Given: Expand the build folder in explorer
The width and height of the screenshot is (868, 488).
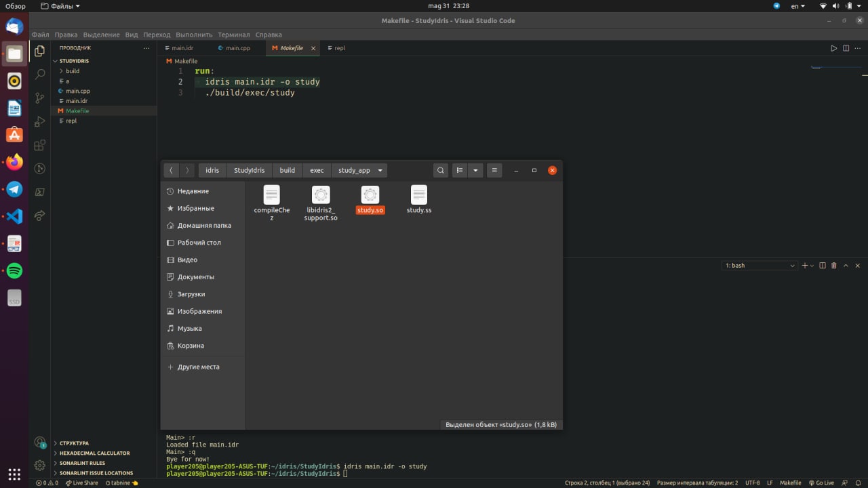Looking at the screenshot, I should point(72,71).
